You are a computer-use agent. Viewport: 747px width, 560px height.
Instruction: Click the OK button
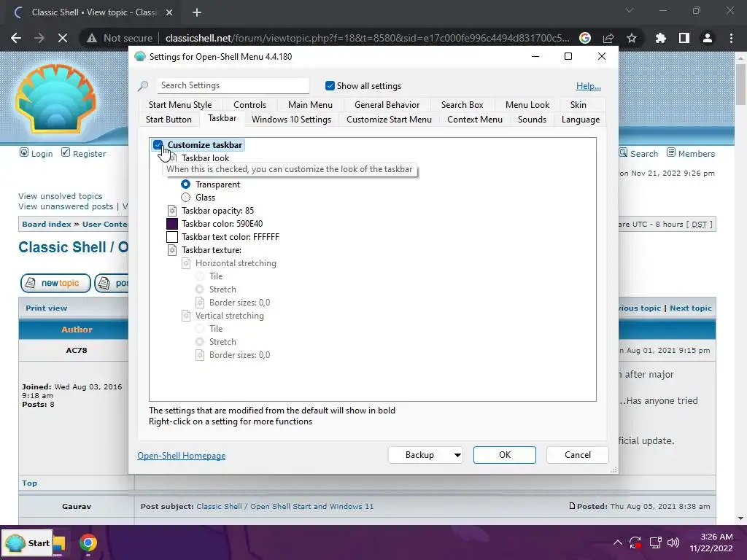point(505,455)
